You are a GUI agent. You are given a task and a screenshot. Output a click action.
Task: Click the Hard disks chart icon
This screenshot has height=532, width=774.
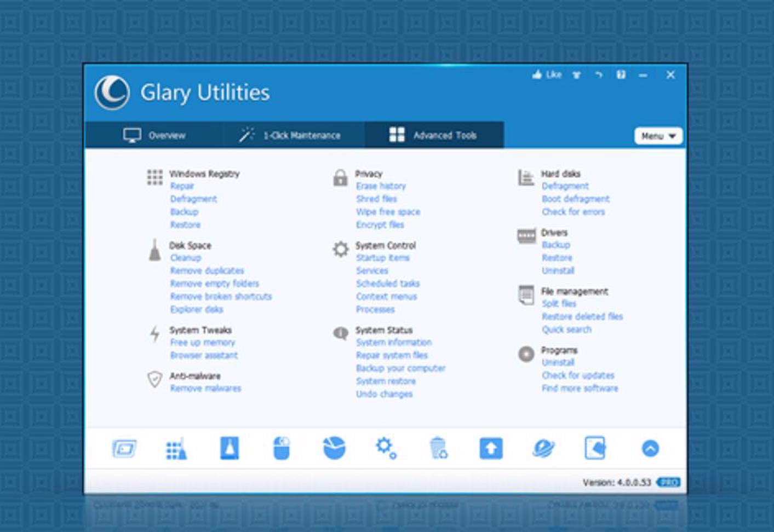point(526,177)
